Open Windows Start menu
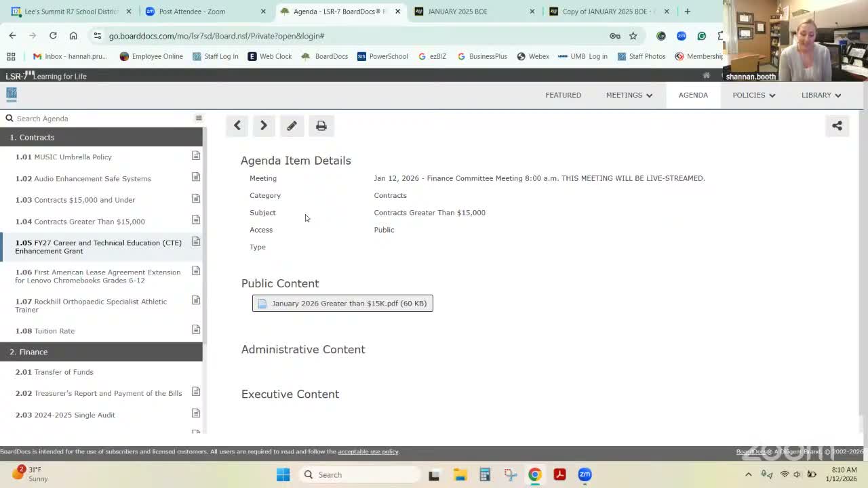 pyautogui.click(x=283, y=474)
